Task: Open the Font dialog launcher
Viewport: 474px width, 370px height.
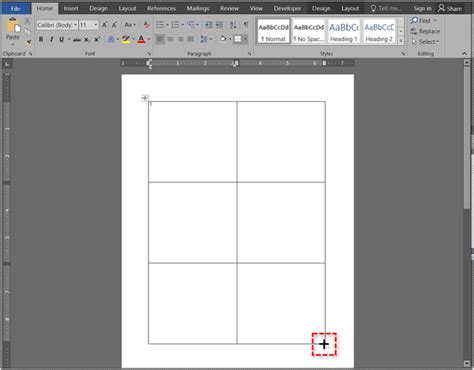Action: click(x=149, y=54)
